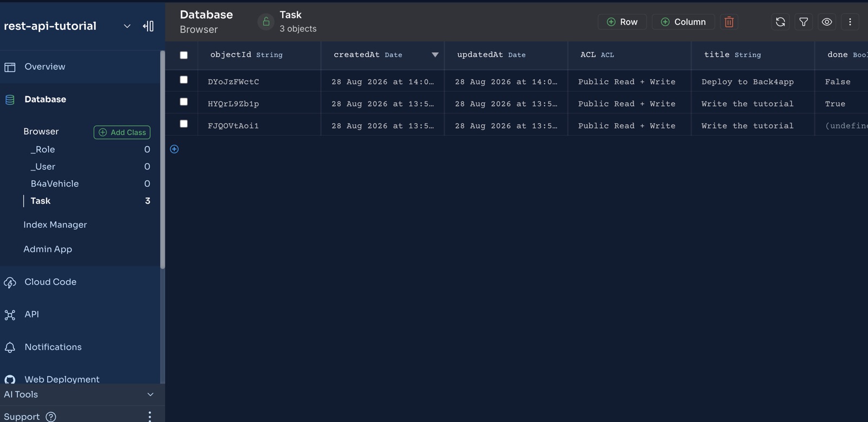Tick the checkbox for row DYoJzFWctC
Image resolution: width=868 pixels, height=422 pixels.
[x=184, y=80]
